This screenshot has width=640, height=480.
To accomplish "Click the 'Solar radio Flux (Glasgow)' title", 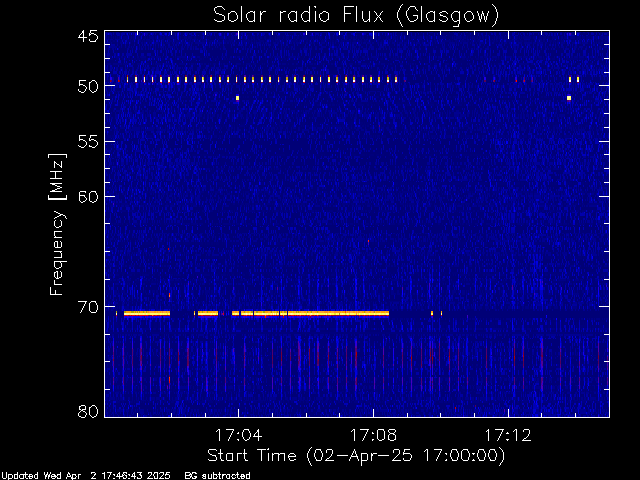I will (356, 15).
